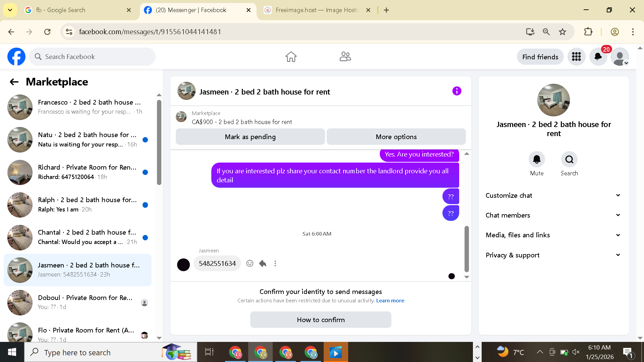This screenshot has width=644, height=362.
Task: Open the Windows Start menu
Action: click(12, 352)
